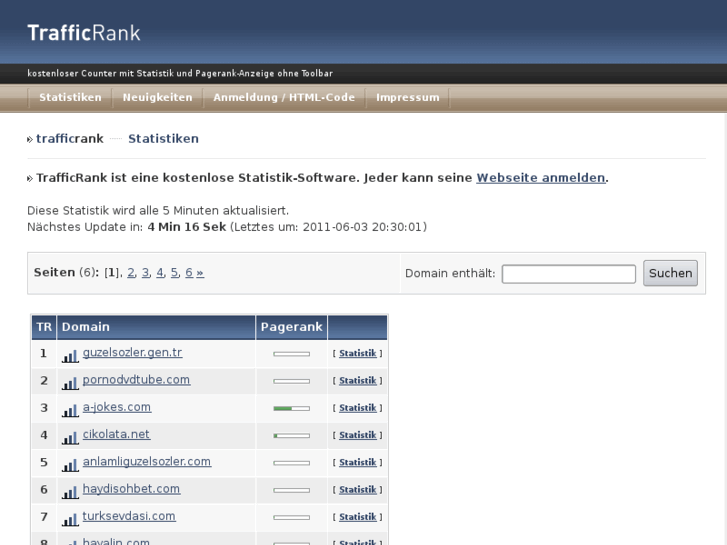This screenshot has width=727, height=545.
Task: Open Statistik link for anlamliguzelsozler.com
Action: pos(357,463)
